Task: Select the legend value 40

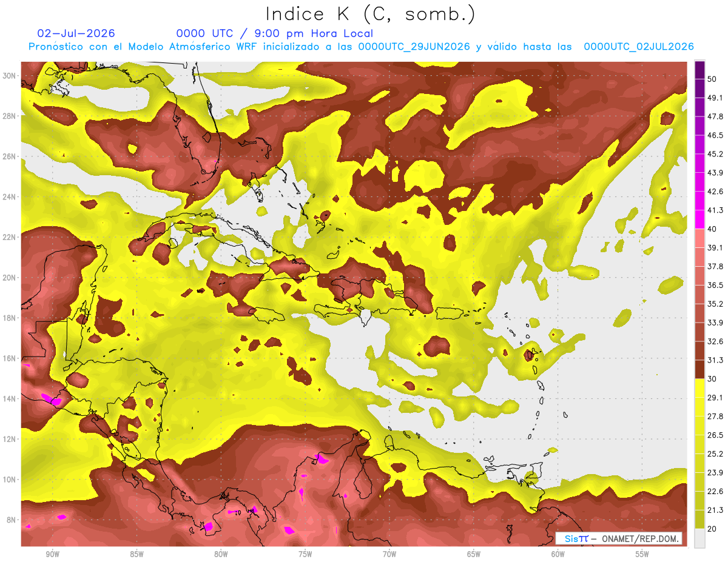Action: coord(713,229)
